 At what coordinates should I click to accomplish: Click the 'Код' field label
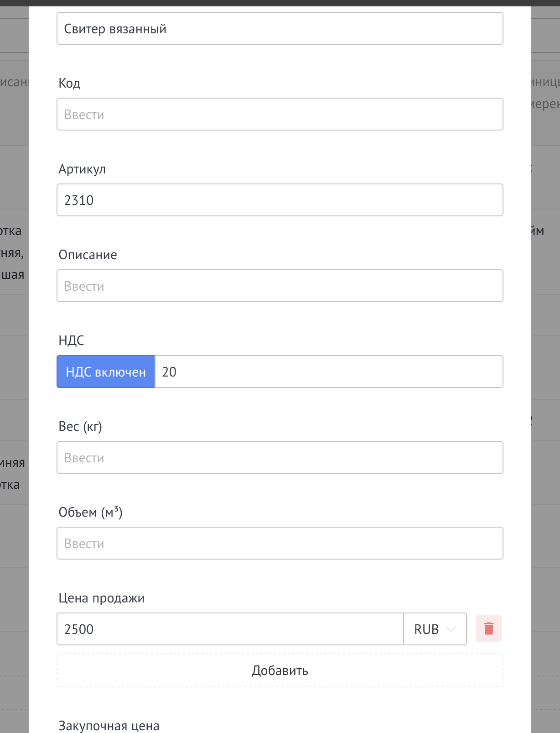pyautogui.click(x=69, y=83)
